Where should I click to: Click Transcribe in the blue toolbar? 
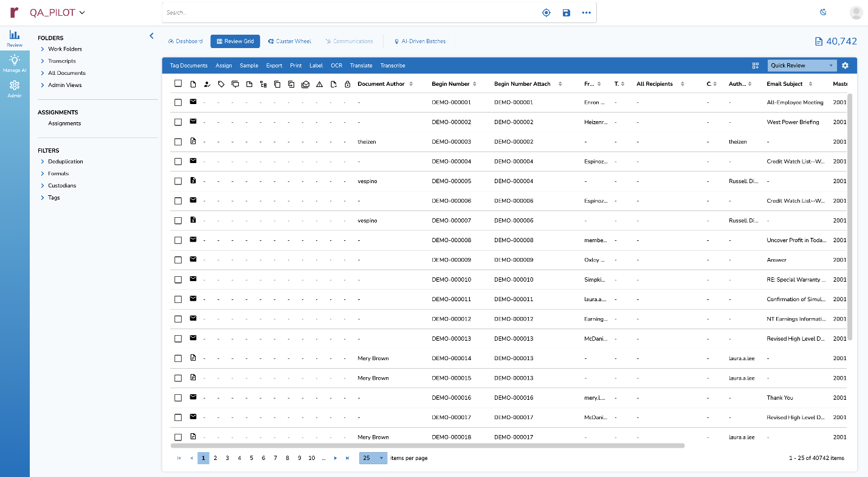point(393,65)
